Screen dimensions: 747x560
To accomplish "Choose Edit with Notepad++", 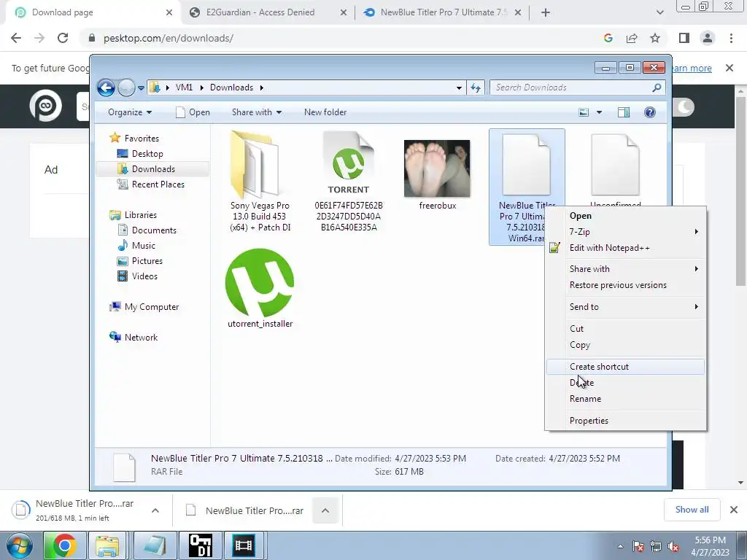I will click(625, 248).
